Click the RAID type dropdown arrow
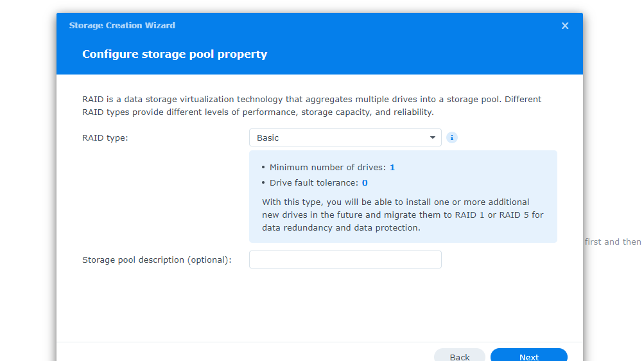 click(x=433, y=137)
